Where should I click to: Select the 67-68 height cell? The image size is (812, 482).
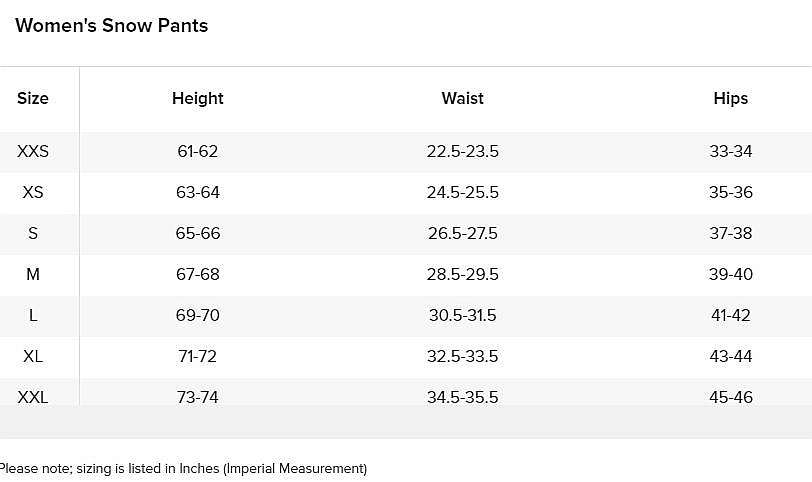tap(198, 274)
